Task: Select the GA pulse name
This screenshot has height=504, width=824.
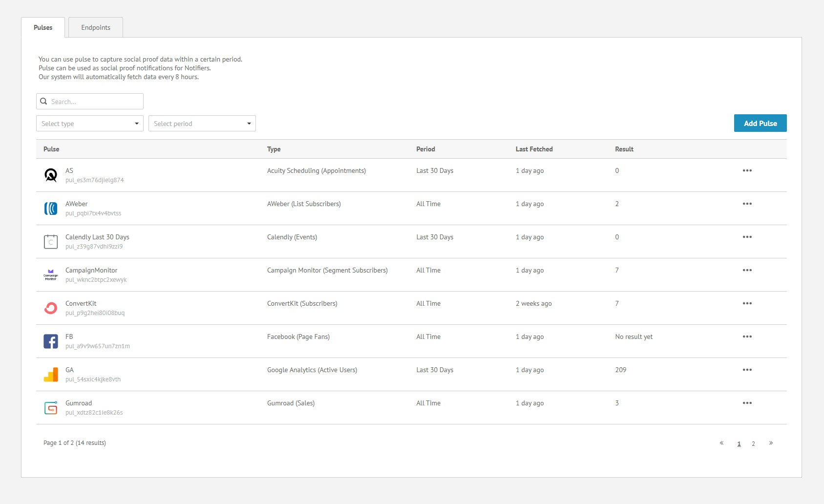Action: tap(70, 370)
